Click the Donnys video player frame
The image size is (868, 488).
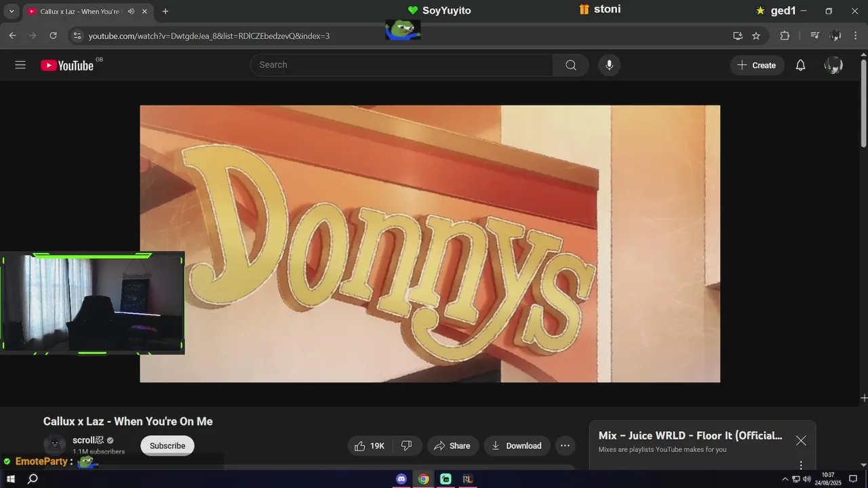point(430,244)
